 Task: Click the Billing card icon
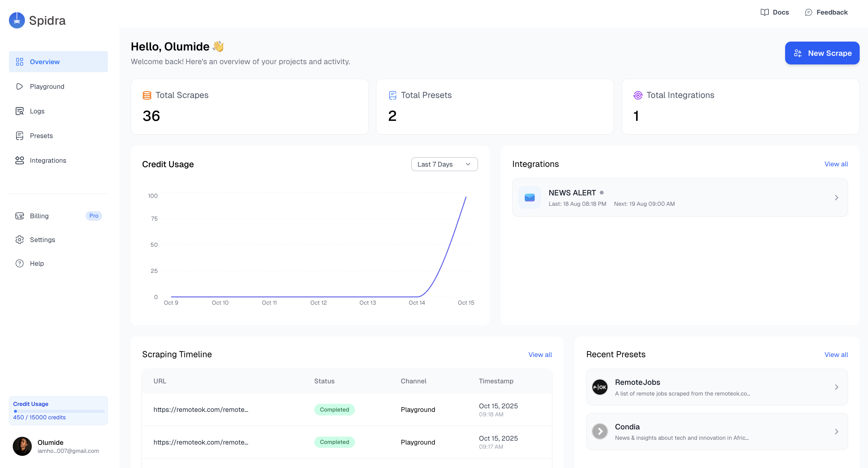[x=20, y=216]
